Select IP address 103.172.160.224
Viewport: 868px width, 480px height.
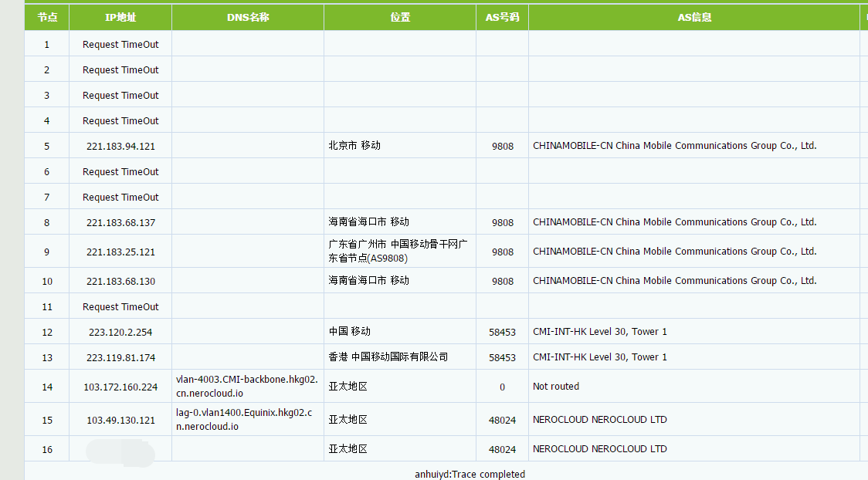[x=120, y=387]
